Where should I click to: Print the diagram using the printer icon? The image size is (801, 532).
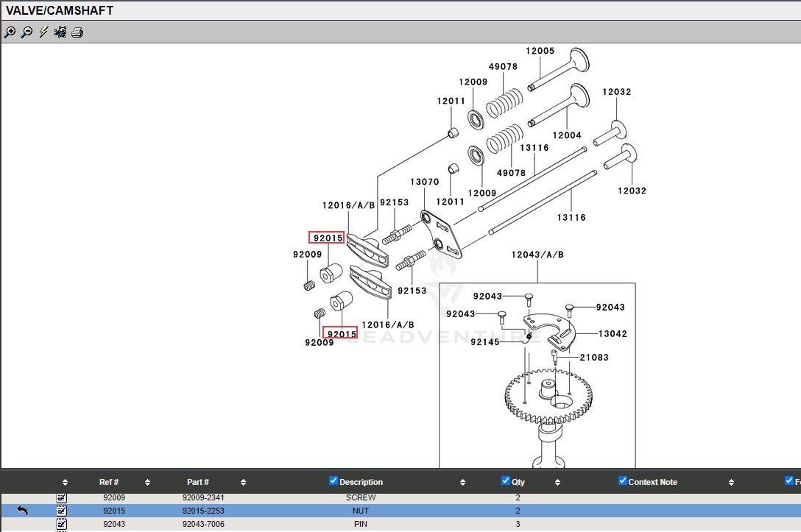point(77,32)
